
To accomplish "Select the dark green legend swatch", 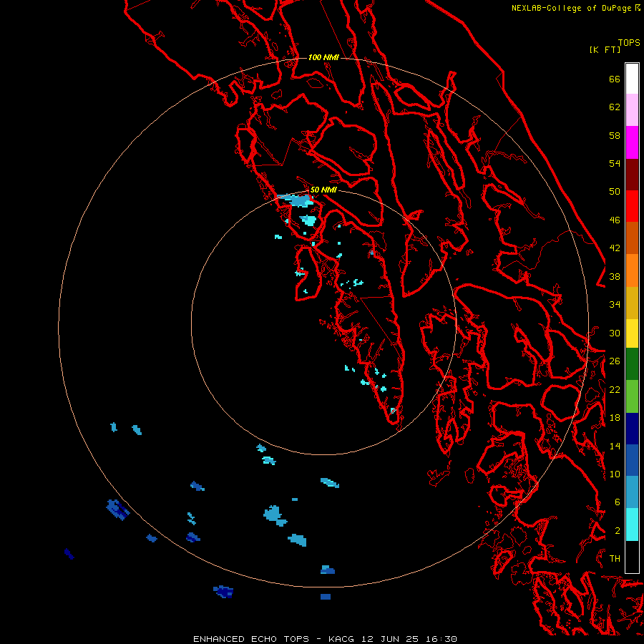I will (x=632, y=364).
